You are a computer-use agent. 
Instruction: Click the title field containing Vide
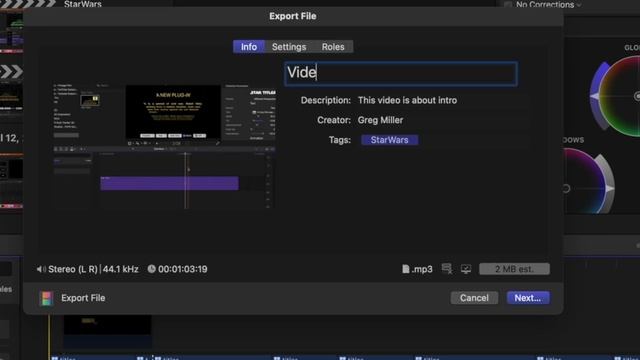pos(401,73)
